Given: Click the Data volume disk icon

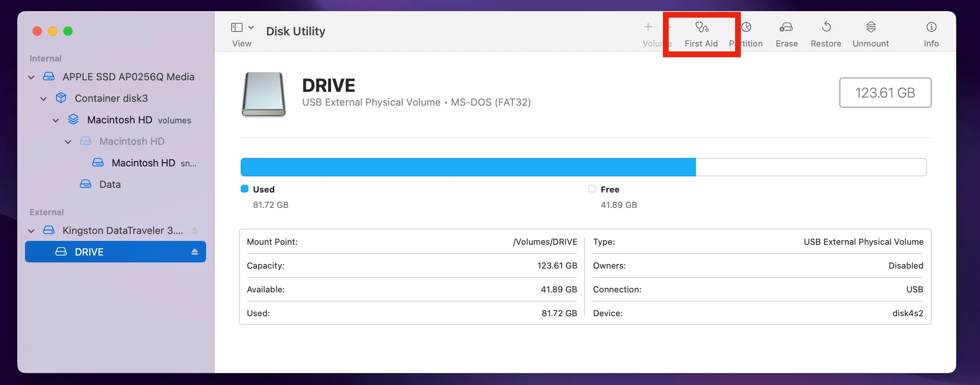Looking at the screenshot, I should 86,184.
